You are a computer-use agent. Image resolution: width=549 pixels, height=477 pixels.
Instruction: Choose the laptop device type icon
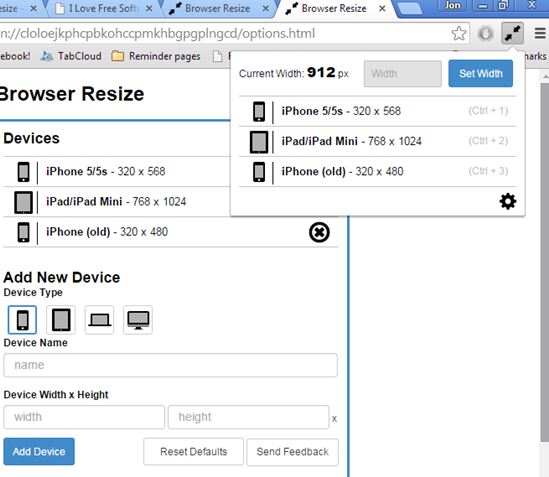[99, 320]
